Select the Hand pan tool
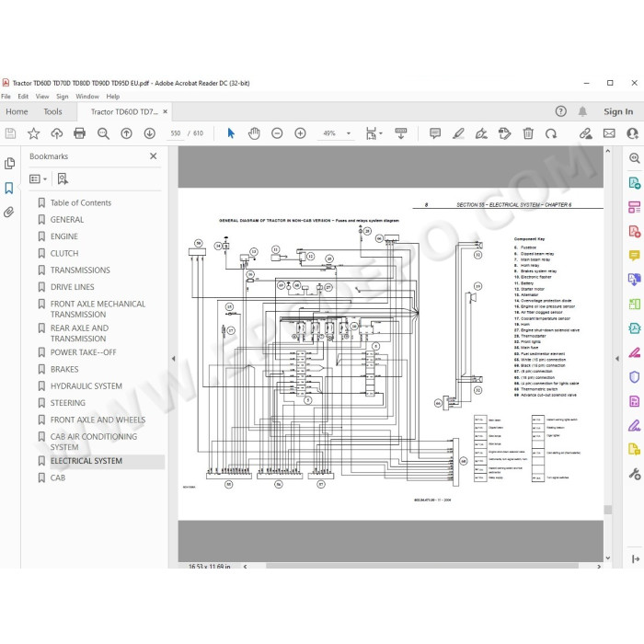Image resolution: width=644 pixels, height=644 pixels. (254, 133)
